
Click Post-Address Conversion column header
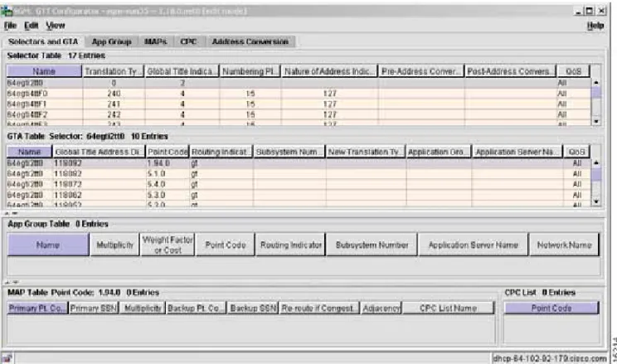point(510,71)
